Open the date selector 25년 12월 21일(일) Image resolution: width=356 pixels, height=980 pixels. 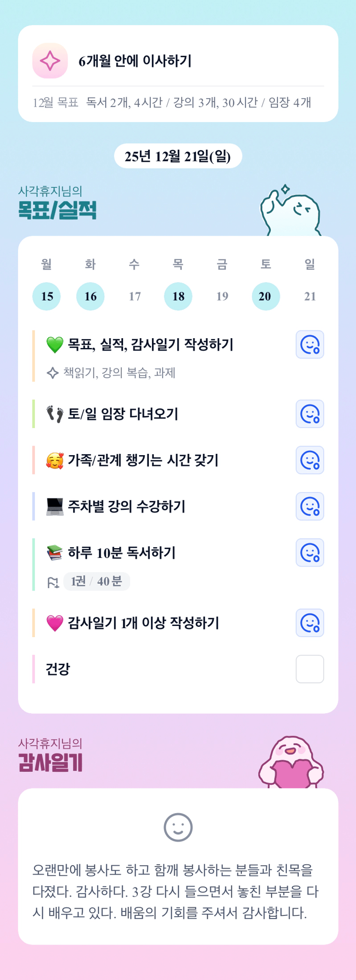tap(178, 156)
